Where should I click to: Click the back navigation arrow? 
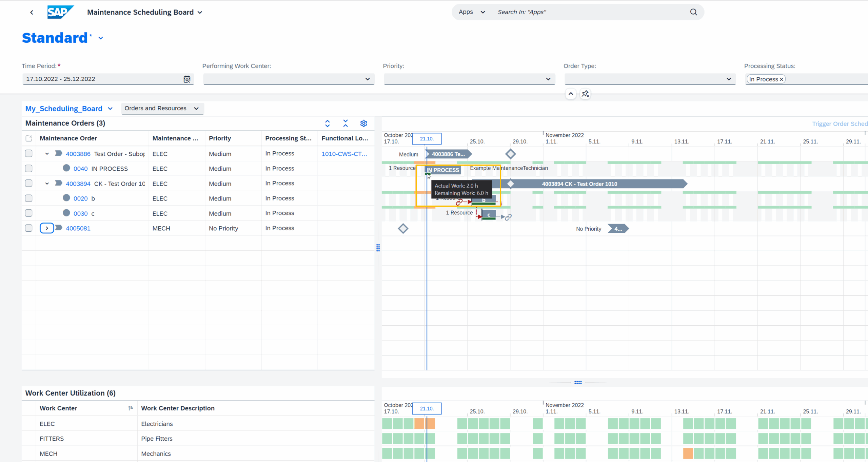pos(32,13)
